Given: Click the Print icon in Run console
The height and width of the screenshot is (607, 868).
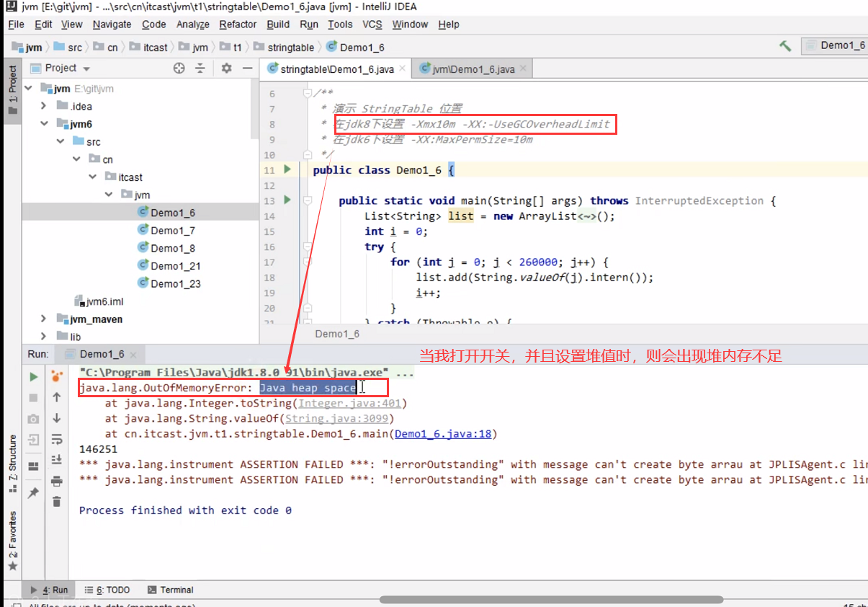Looking at the screenshot, I should point(57,481).
